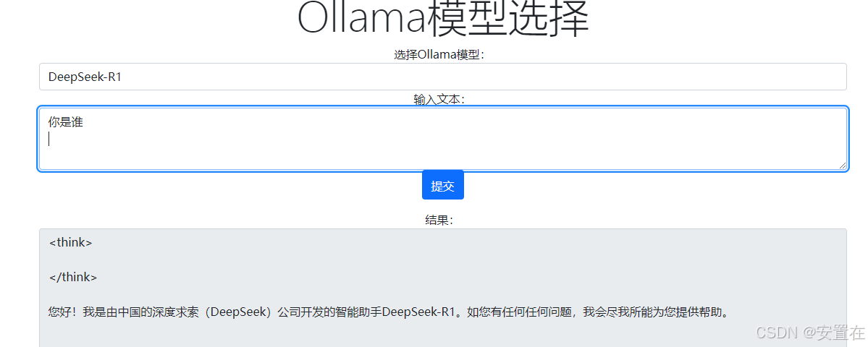This screenshot has width=868, height=347.
Task: Click the input textarea containing 你是谁
Action: [x=443, y=140]
